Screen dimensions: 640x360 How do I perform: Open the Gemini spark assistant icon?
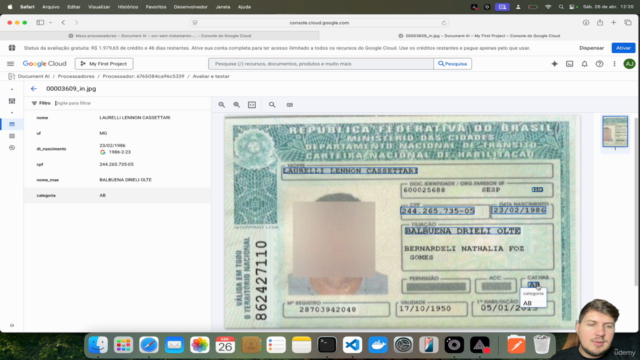tap(554, 64)
